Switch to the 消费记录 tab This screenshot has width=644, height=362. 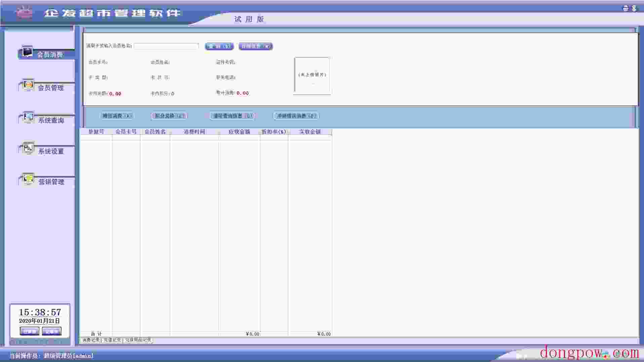[91, 340]
